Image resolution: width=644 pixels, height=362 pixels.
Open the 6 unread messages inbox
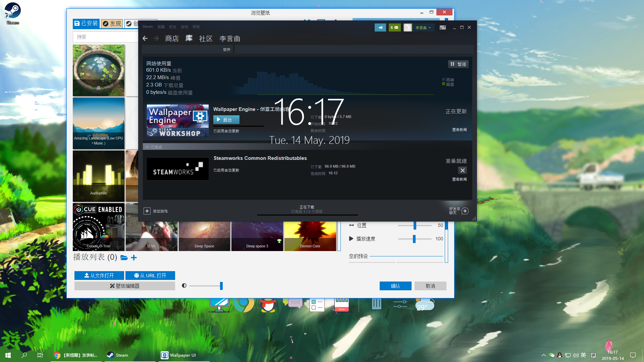pos(394,27)
